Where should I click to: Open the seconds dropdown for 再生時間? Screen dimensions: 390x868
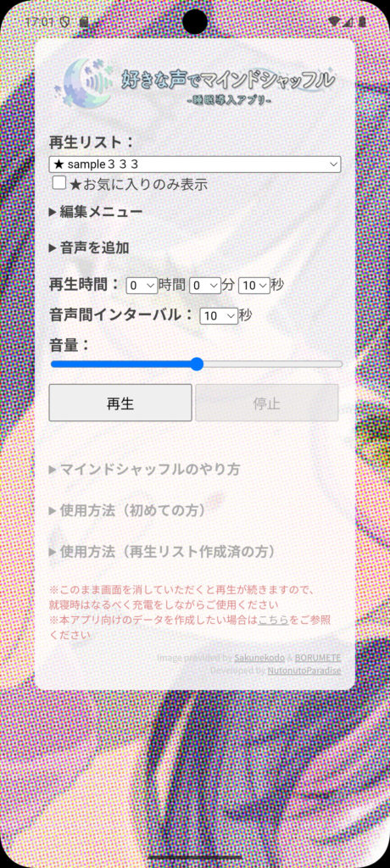(x=254, y=286)
